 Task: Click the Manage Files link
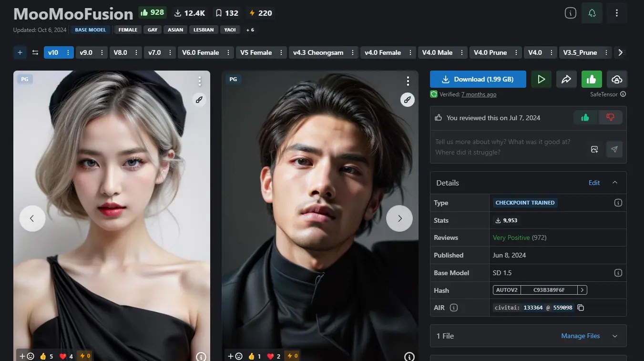[580, 336]
